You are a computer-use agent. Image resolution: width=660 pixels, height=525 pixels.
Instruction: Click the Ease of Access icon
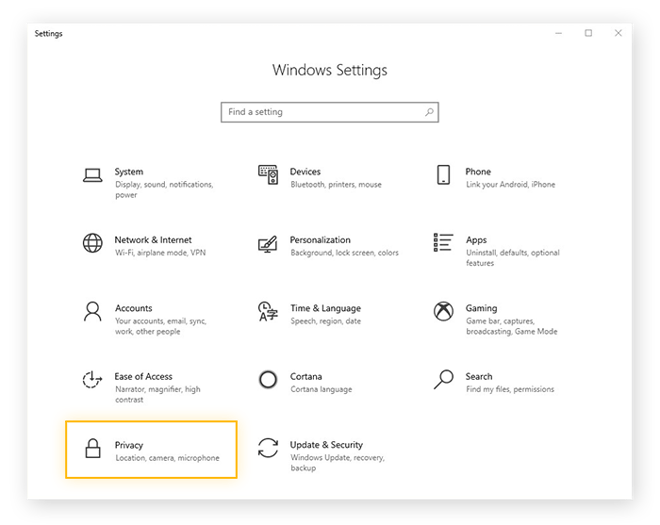93,379
